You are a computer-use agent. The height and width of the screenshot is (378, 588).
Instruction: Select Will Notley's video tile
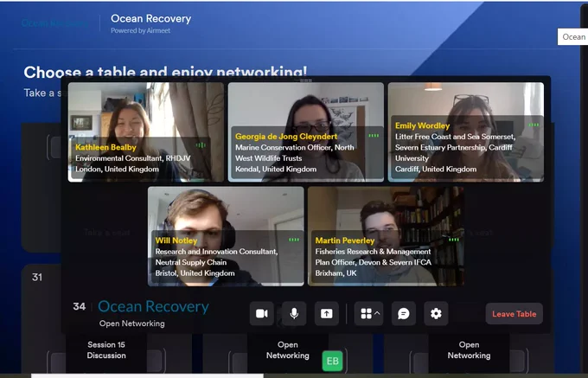click(x=226, y=236)
